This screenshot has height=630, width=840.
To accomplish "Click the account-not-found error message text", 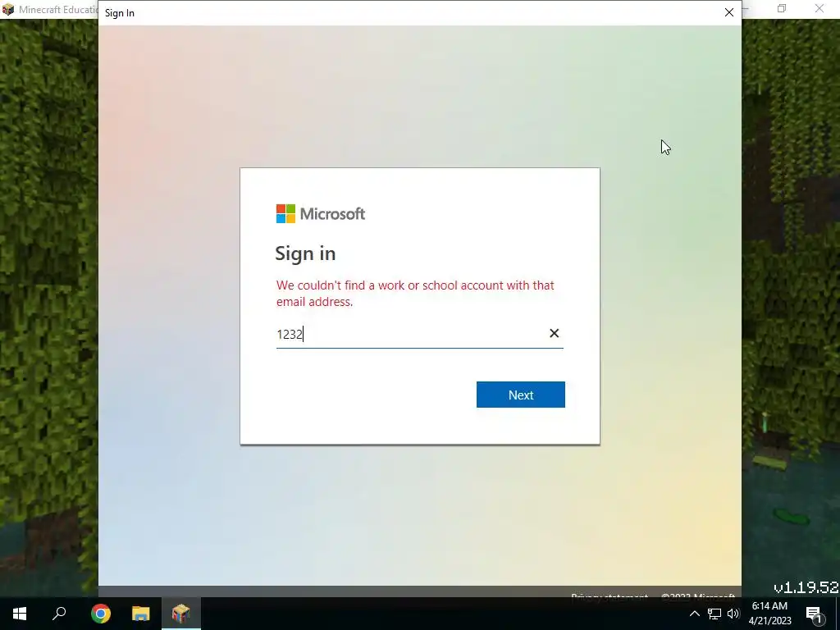I will pyautogui.click(x=415, y=293).
